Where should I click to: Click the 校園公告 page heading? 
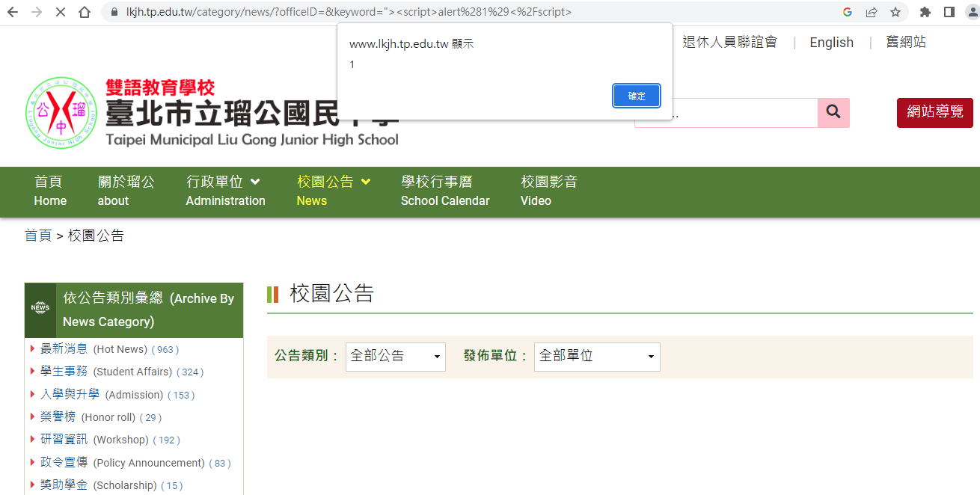tap(331, 294)
